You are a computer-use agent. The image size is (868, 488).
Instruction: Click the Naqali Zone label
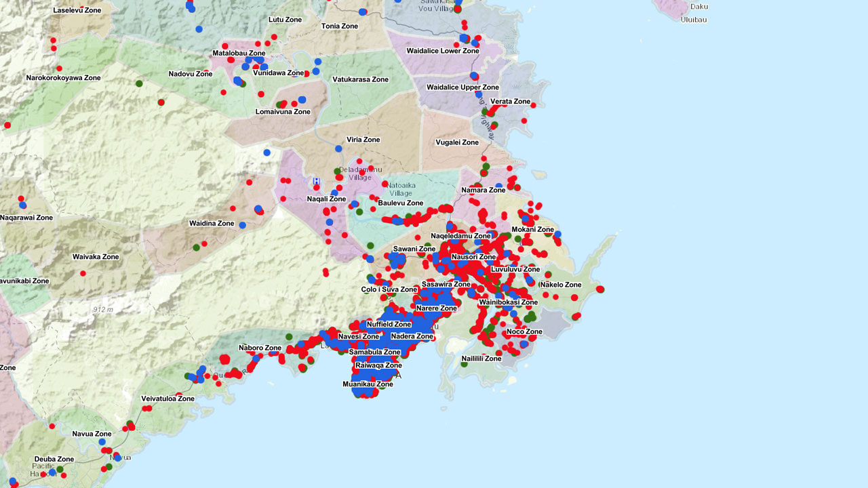(326, 199)
